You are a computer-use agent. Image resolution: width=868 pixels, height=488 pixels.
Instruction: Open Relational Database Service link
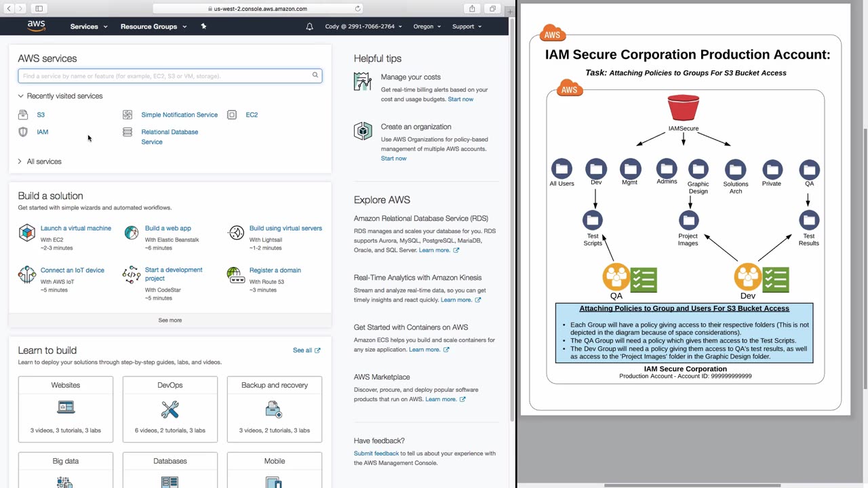(x=170, y=137)
